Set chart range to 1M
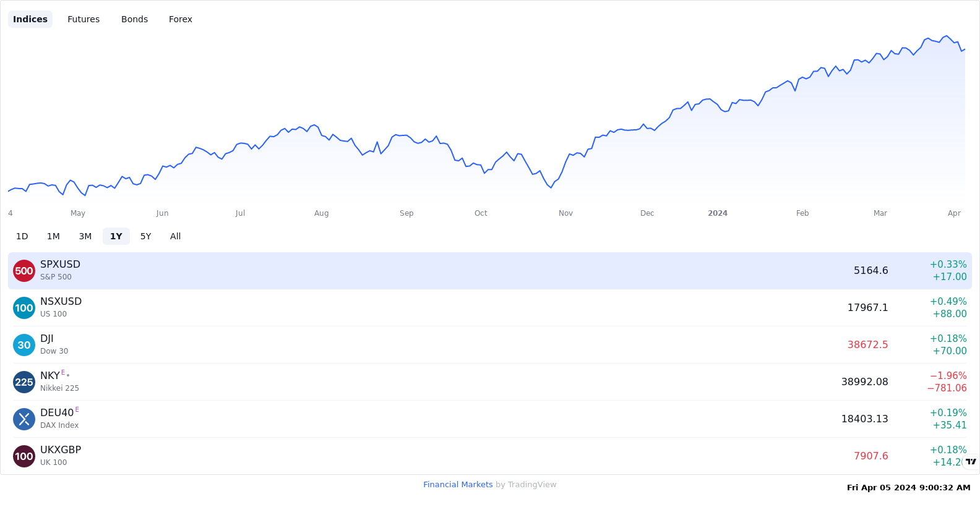Screen dimensions: 980x507 pyautogui.click(x=53, y=236)
